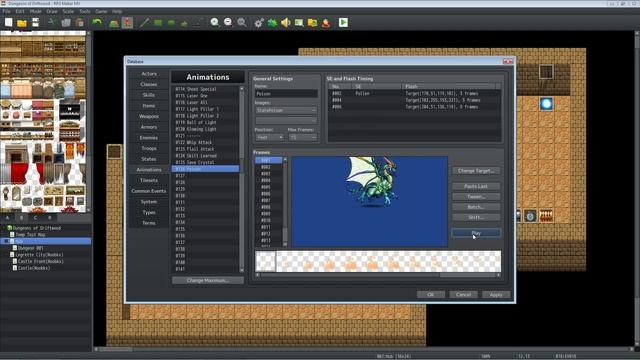Click the Play animation button
640x360 pixels.
pyautogui.click(x=476, y=233)
